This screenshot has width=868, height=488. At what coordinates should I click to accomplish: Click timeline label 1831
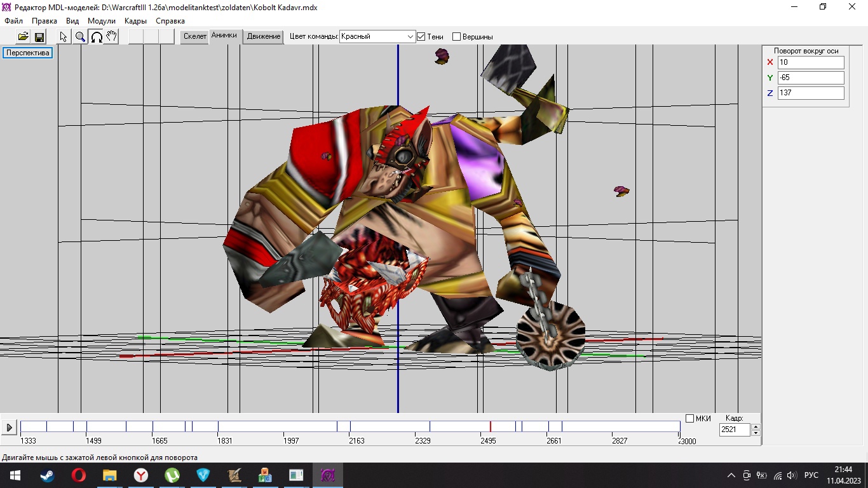point(225,441)
